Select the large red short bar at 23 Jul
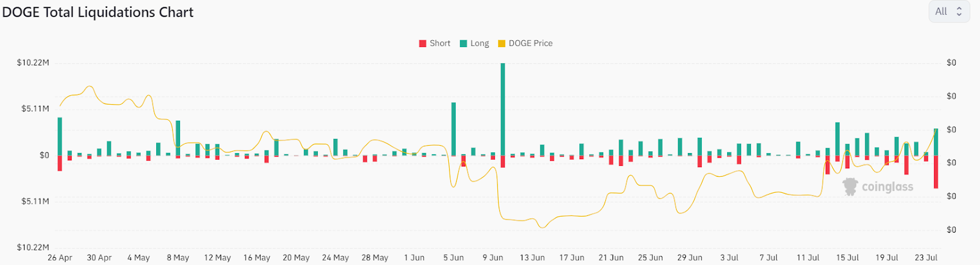 pos(936,172)
